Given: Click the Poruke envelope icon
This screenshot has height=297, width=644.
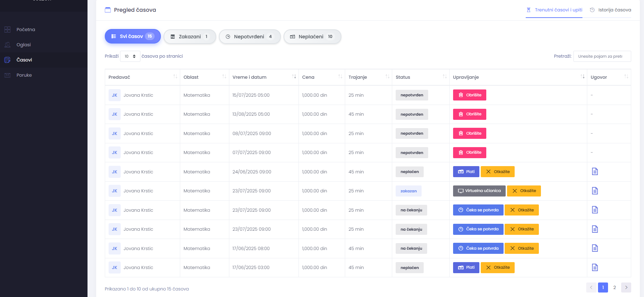Looking at the screenshot, I should click(8, 75).
